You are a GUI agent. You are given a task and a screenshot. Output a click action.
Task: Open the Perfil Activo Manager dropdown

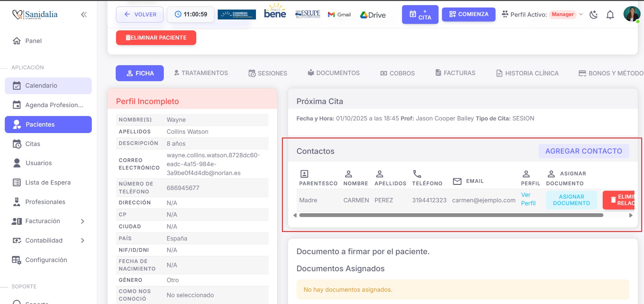point(566,14)
